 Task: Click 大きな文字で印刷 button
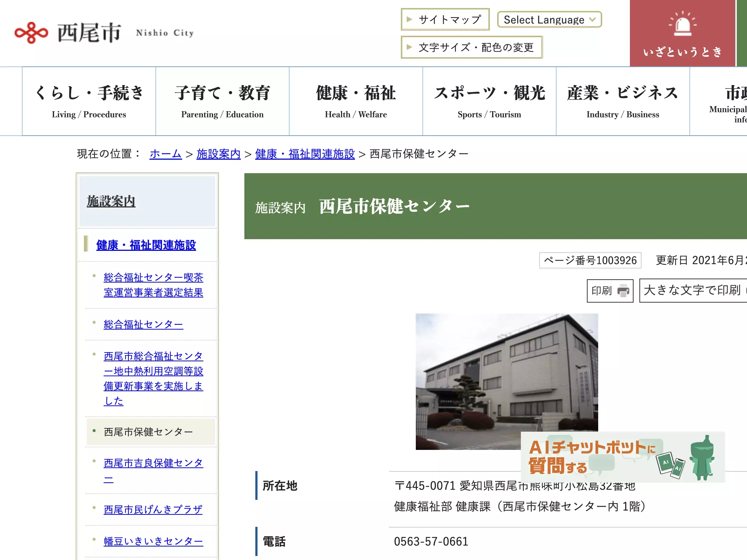point(693,291)
